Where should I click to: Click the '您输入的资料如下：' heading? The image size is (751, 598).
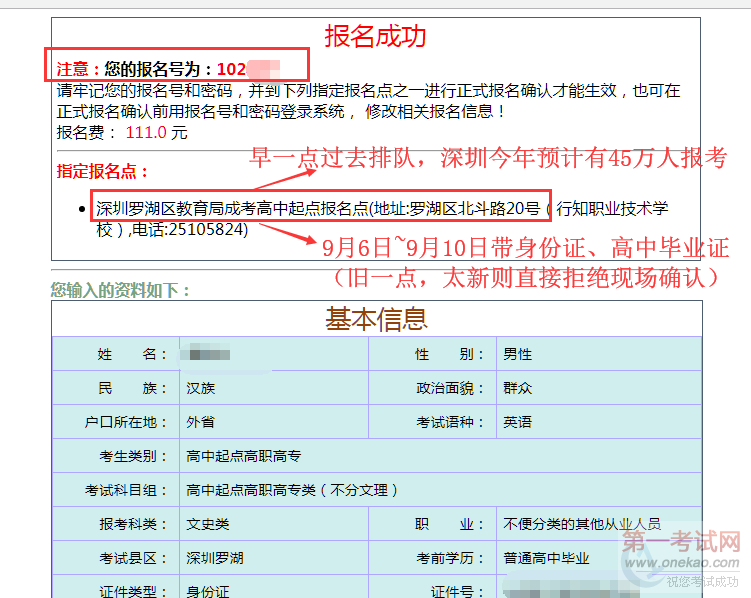tap(120, 290)
